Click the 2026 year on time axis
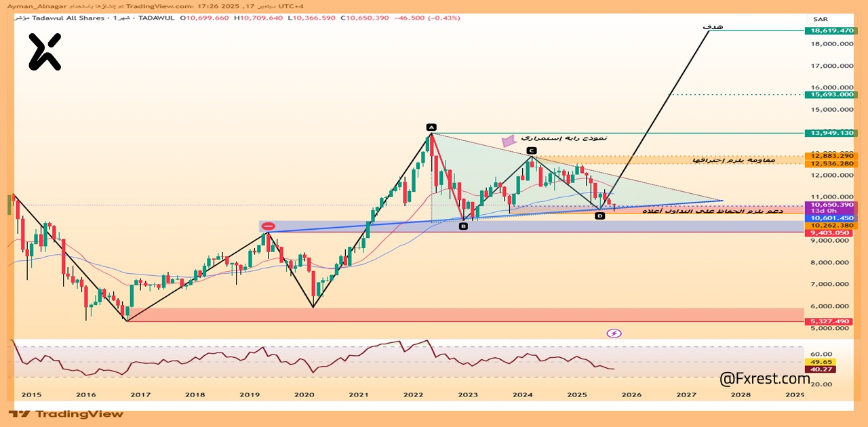Viewport: 868px width, 427px height. [631, 394]
